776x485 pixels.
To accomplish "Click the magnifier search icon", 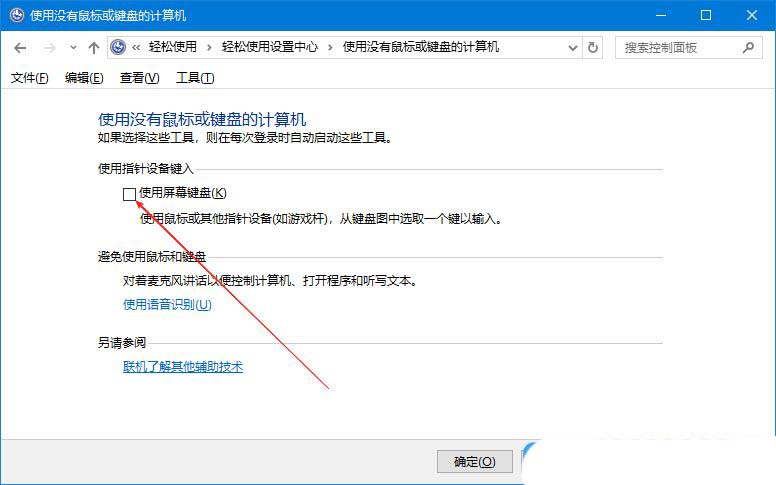I will 748,47.
